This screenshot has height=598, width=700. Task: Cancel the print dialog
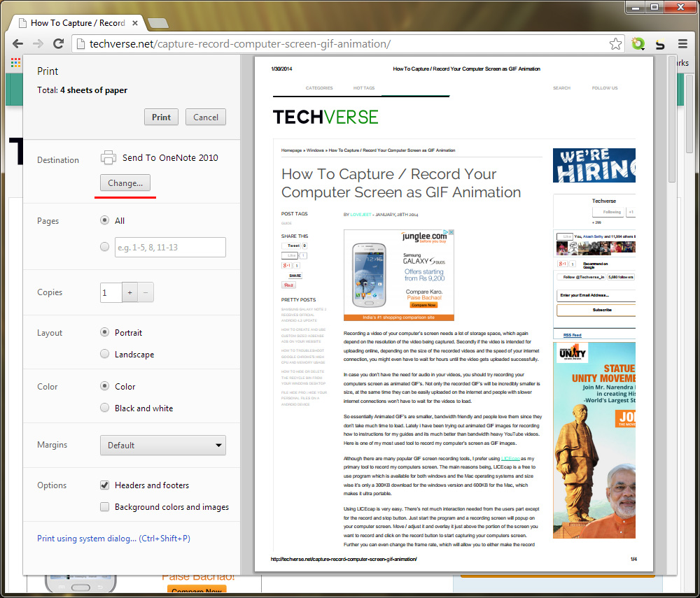click(x=206, y=118)
